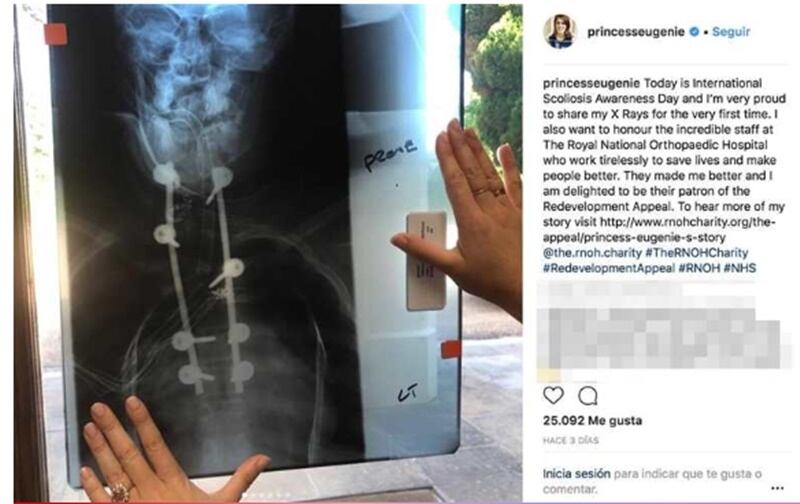The height and width of the screenshot is (504, 800).
Task: Open princesseugenie profile picture avatar
Action: pos(560,32)
